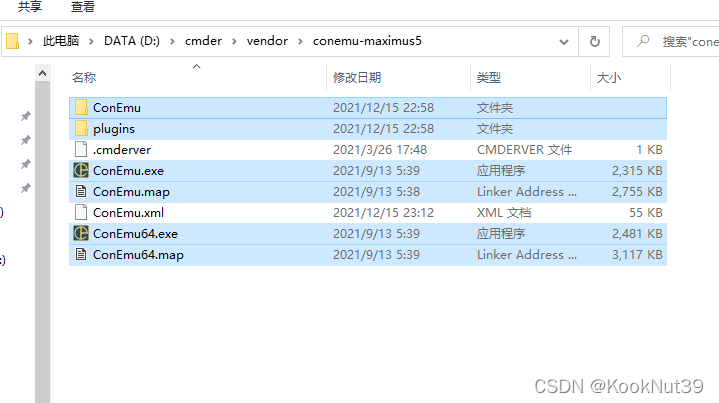Viewport: 719px width, 403px height.
Task: Expand chevron after 此电脑 in path
Action: point(92,42)
